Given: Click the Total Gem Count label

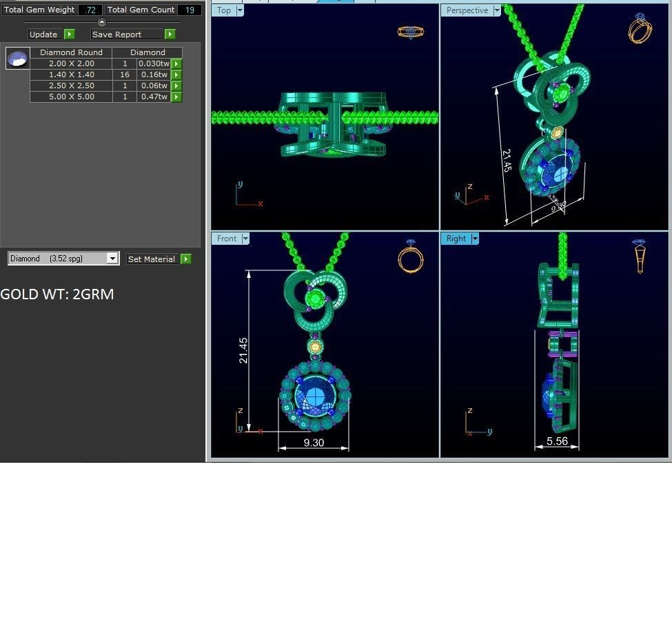Looking at the screenshot, I should [141, 10].
